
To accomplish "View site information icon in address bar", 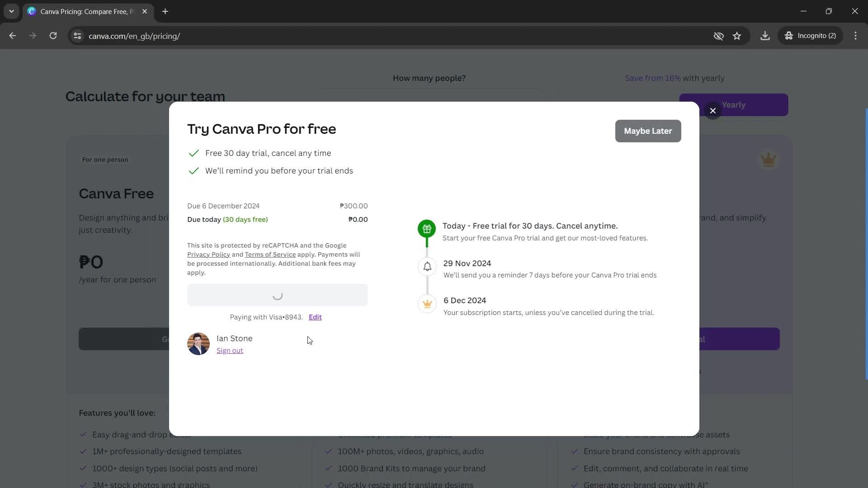I will point(77,36).
